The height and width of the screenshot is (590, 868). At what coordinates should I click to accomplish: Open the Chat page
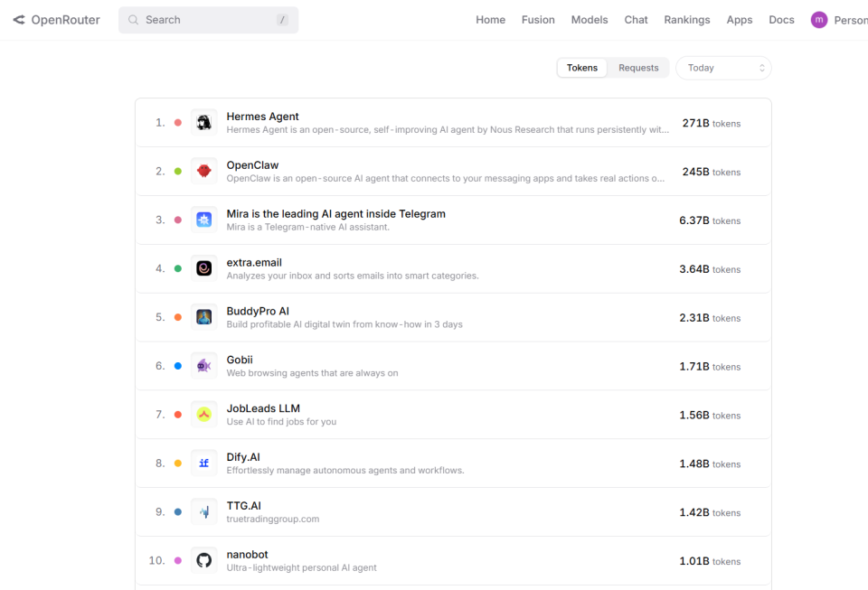point(636,20)
